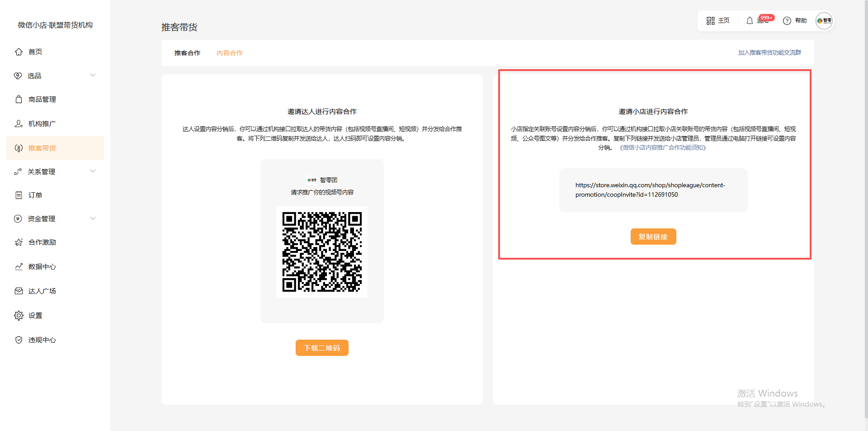Click the 违规中心 shield icon
The image size is (868, 431).
point(19,340)
